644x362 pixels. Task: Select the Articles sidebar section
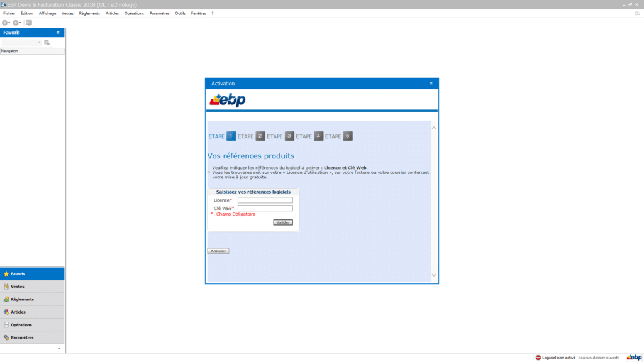tap(32, 312)
